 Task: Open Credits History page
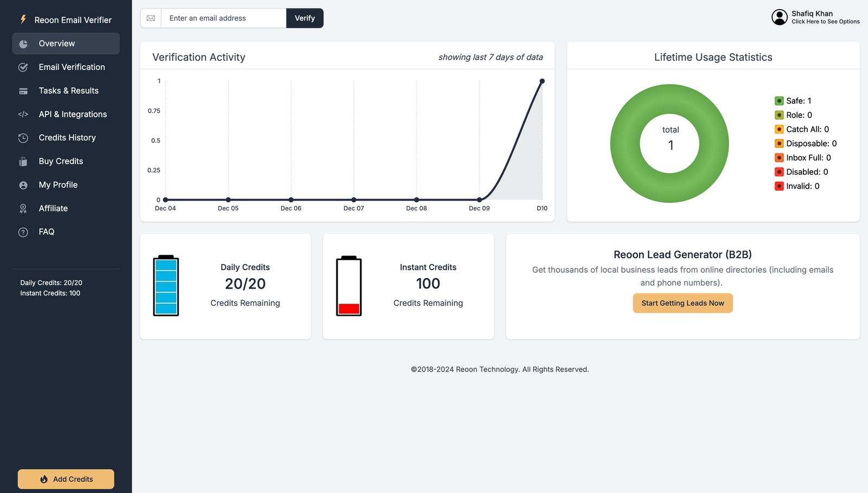pos(66,138)
